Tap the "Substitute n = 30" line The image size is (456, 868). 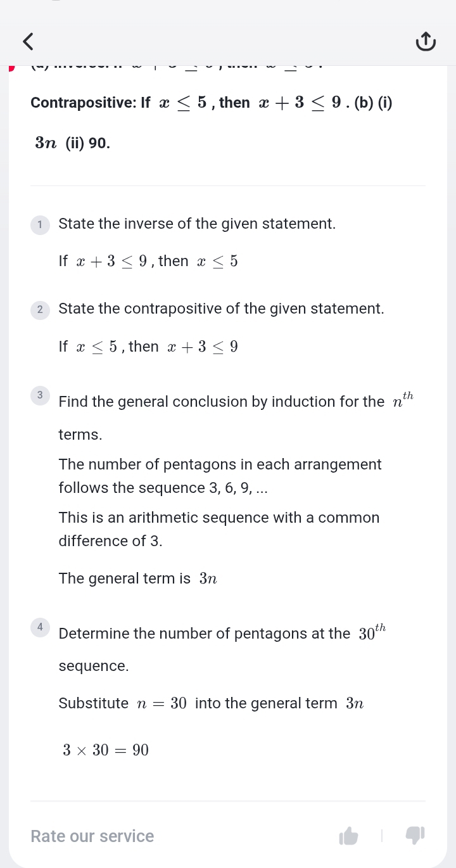coord(211,703)
